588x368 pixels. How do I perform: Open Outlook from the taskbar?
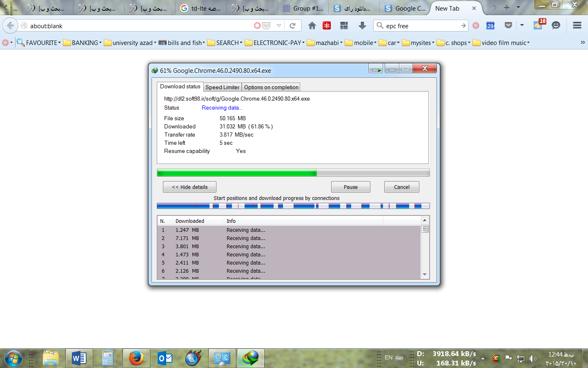point(165,359)
